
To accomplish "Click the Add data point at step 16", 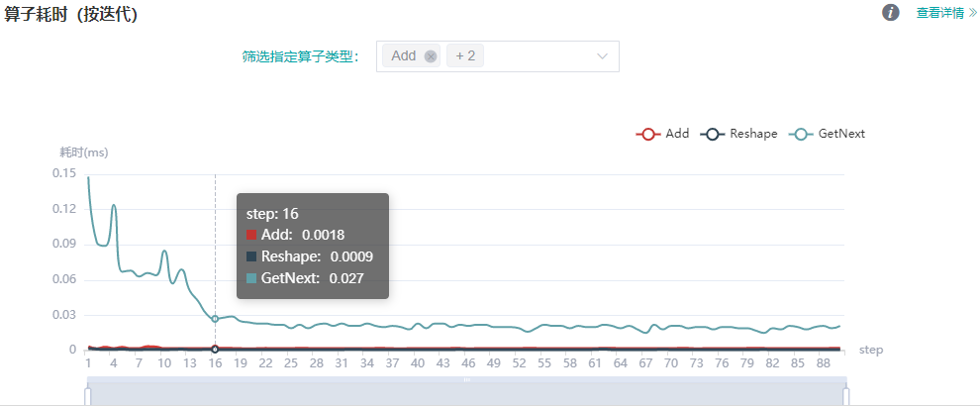I will [215, 349].
